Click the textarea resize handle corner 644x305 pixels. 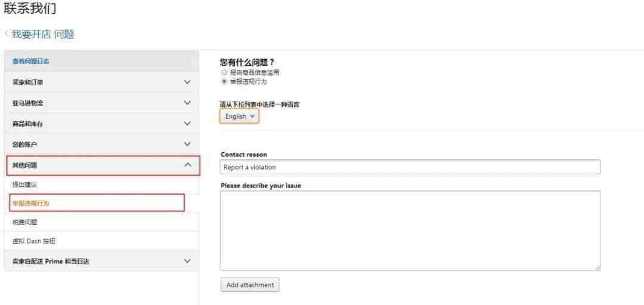tap(597, 267)
